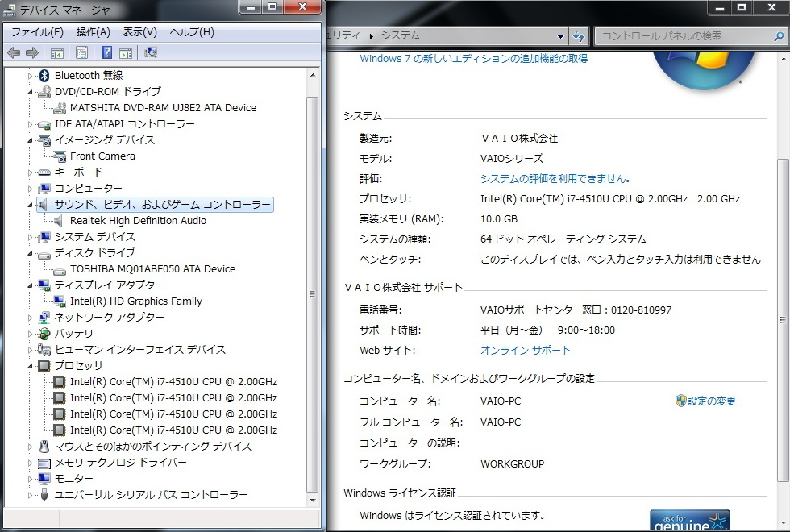Click the refresh button beside address bar
790x532 pixels.
tap(579, 36)
